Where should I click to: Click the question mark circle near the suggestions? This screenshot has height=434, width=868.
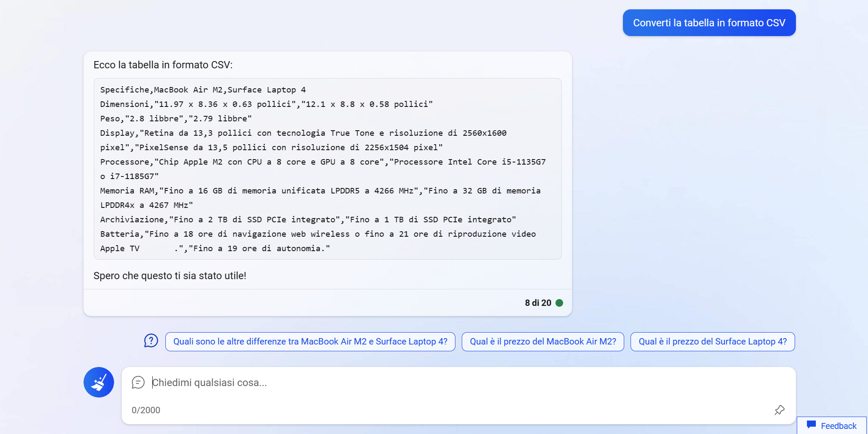151,341
